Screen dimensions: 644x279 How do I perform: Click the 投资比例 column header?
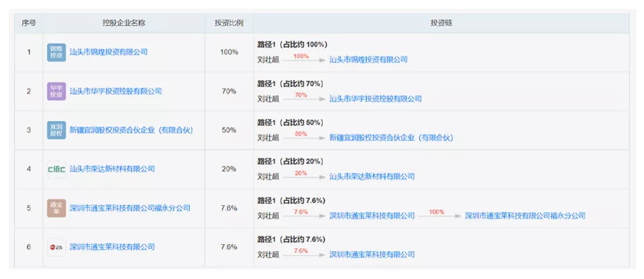[229, 23]
